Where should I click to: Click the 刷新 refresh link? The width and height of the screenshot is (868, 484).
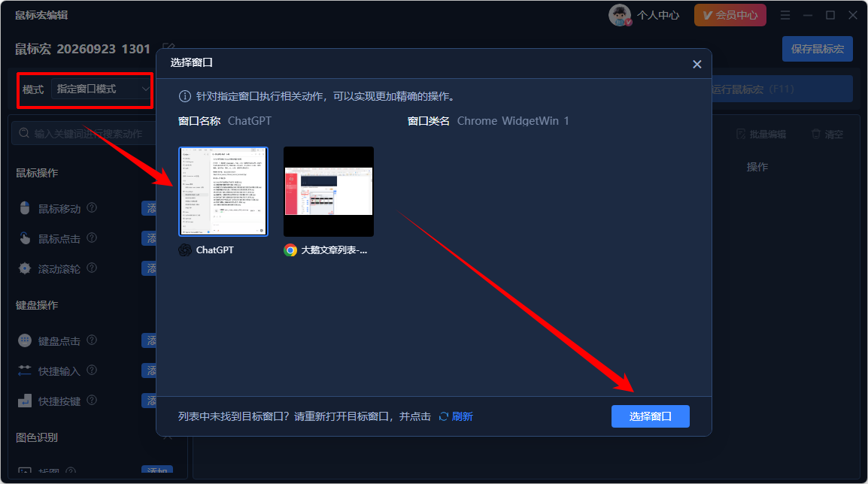[x=456, y=416]
